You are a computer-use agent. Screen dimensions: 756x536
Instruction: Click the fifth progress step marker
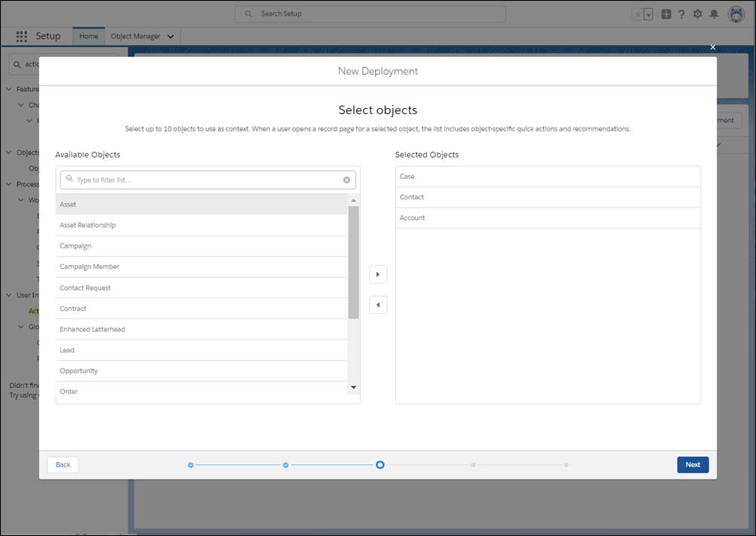[x=566, y=464]
